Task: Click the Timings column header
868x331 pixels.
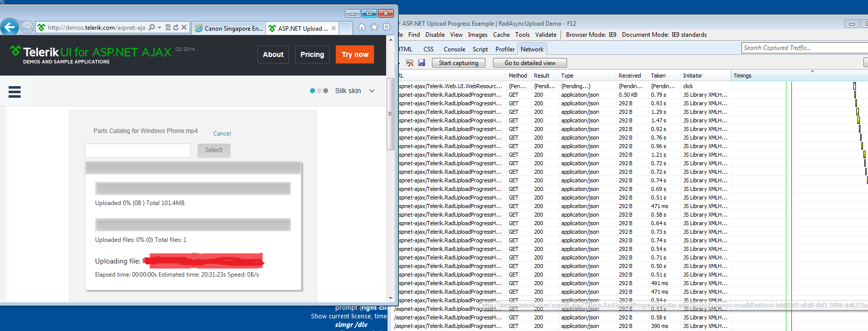Action: [x=799, y=76]
